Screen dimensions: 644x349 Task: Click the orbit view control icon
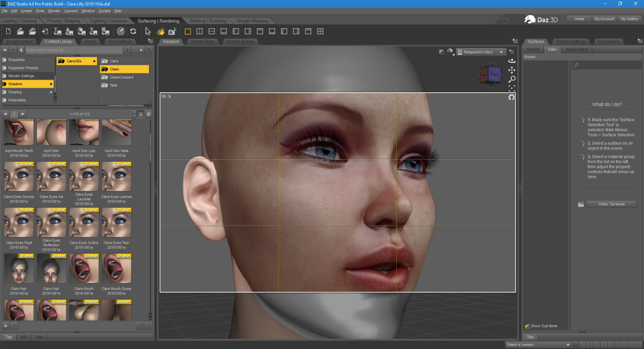[512, 61]
